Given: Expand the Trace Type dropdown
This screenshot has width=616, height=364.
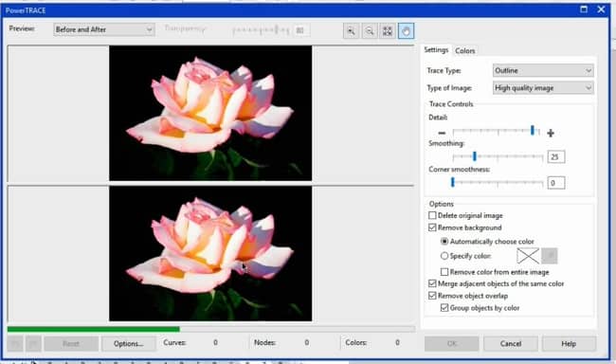Looking at the screenshot, I should (x=543, y=70).
